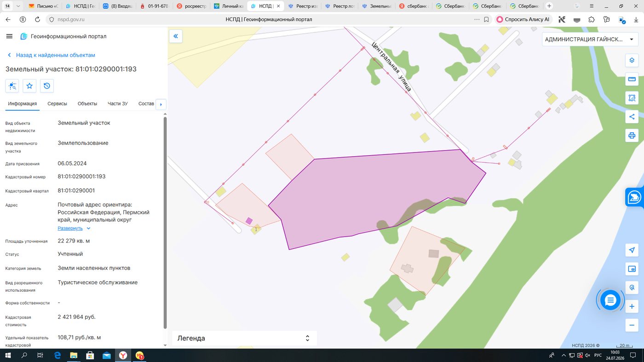The image size is (644, 362).
Task: Open the Письмо browser tab
Action: tap(43, 6)
